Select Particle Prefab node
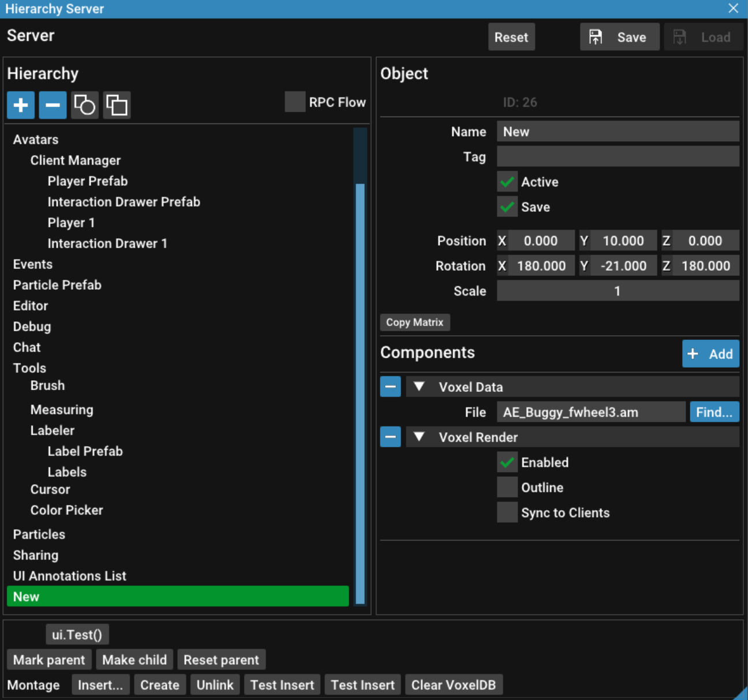This screenshot has width=748, height=700. pyautogui.click(x=57, y=285)
